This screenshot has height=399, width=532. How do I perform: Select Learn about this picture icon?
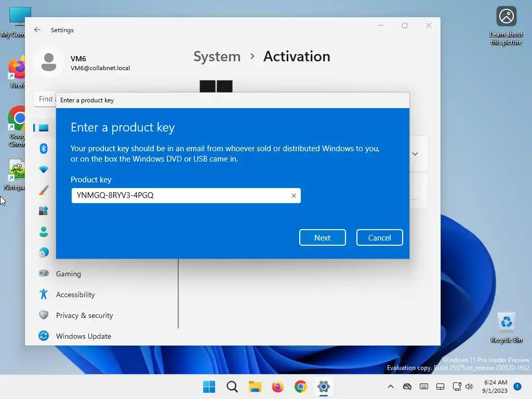coord(506,26)
